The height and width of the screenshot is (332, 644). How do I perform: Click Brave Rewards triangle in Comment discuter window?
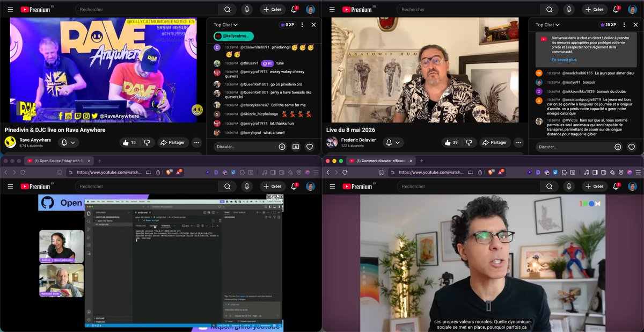(x=502, y=172)
